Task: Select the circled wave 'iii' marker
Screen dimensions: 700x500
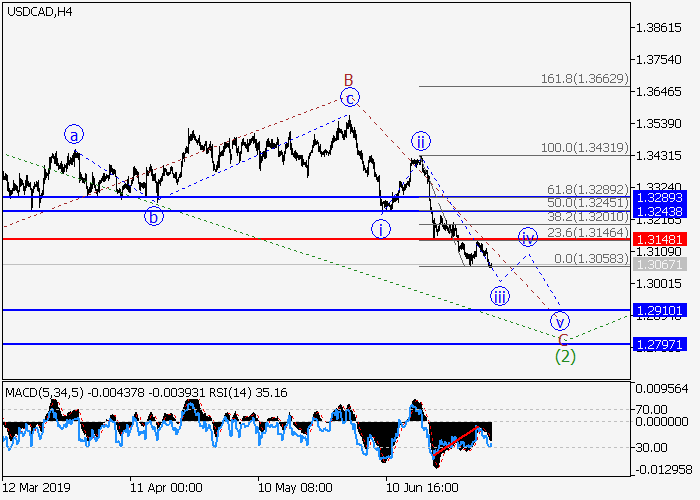Action: (499, 296)
